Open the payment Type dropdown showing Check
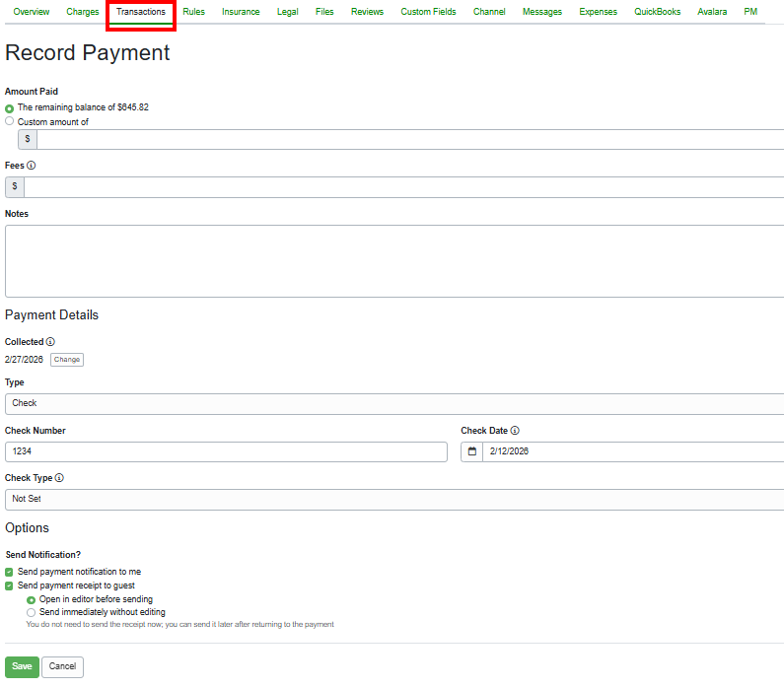The height and width of the screenshot is (689, 784). point(394,404)
